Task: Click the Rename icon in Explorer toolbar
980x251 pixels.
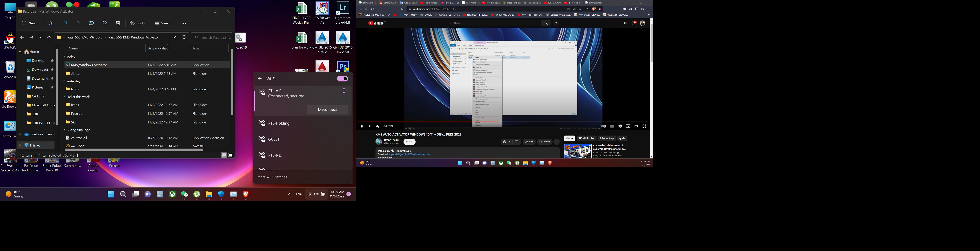Action: pyautogui.click(x=91, y=23)
